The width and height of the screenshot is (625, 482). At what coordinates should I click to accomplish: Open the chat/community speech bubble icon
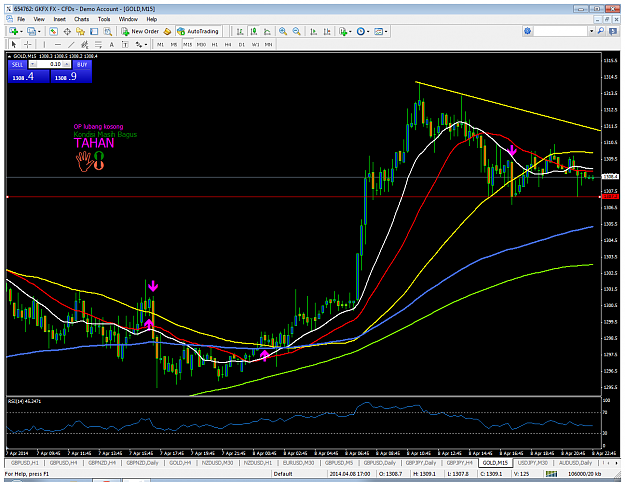[x=613, y=31]
